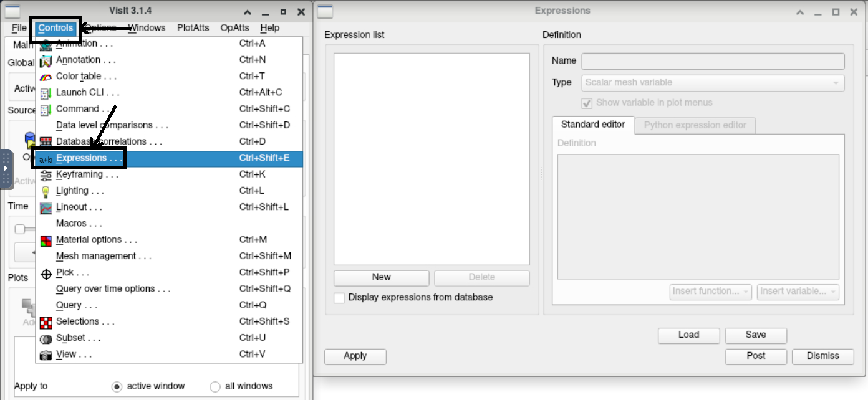
Task: Open Animation controls via its icon
Action: pyautogui.click(x=46, y=44)
